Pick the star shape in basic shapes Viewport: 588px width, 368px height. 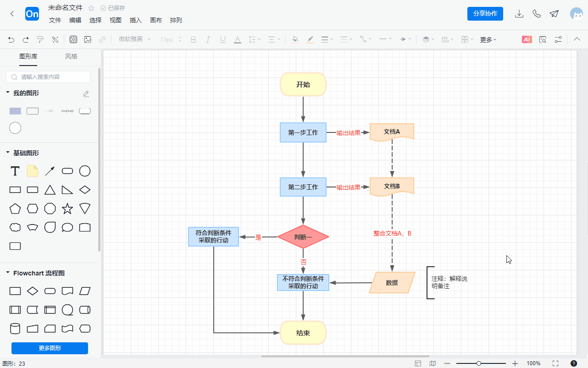point(67,209)
